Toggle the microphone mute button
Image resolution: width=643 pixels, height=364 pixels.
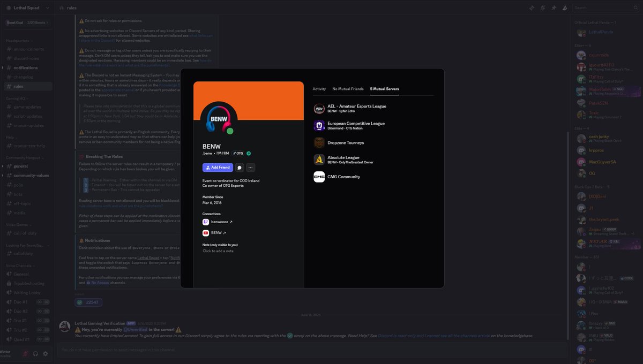[25, 353]
